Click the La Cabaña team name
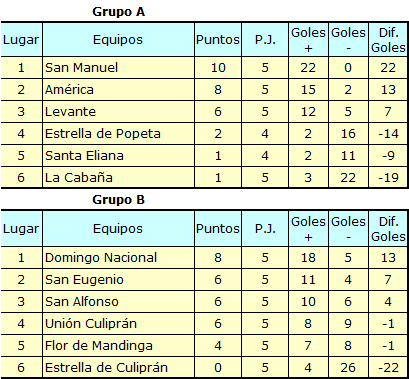 [79, 177]
